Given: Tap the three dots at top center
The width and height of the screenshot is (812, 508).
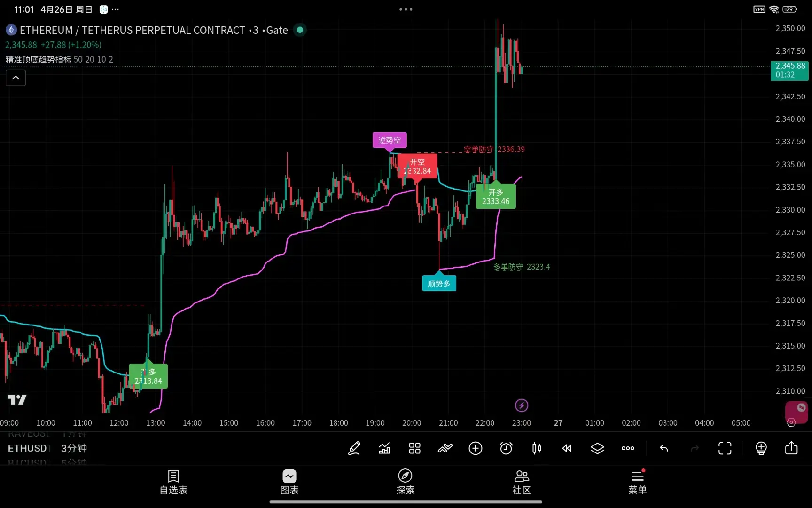Looking at the screenshot, I should pos(406,9).
